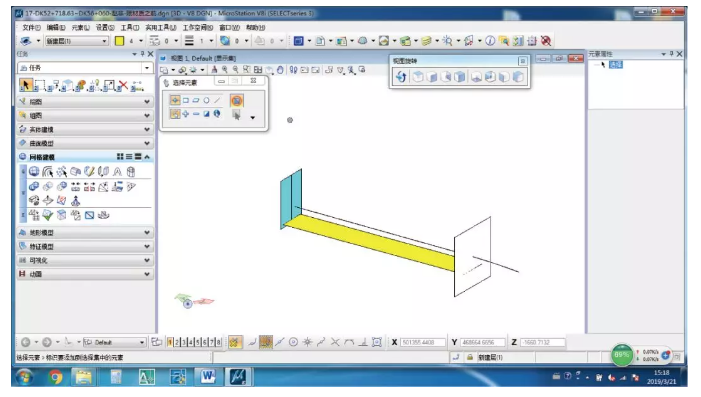Toggle view 8 in the view group buttons
Screen dimensions: 701x397
[219, 342]
